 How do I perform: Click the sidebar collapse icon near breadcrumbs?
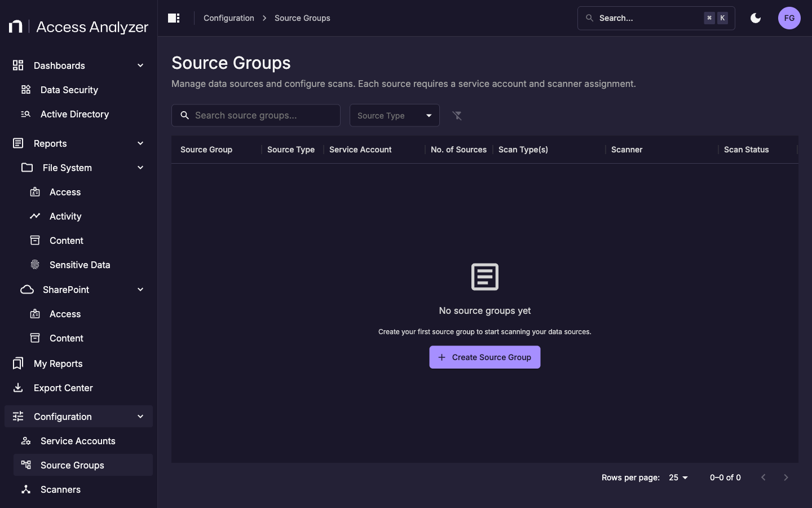pyautogui.click(x=173, y=17)
